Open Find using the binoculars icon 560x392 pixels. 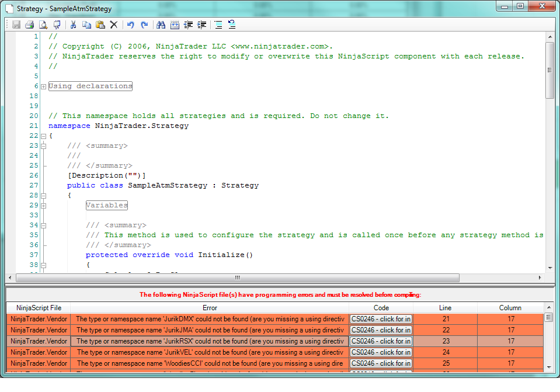coord(161,25)
